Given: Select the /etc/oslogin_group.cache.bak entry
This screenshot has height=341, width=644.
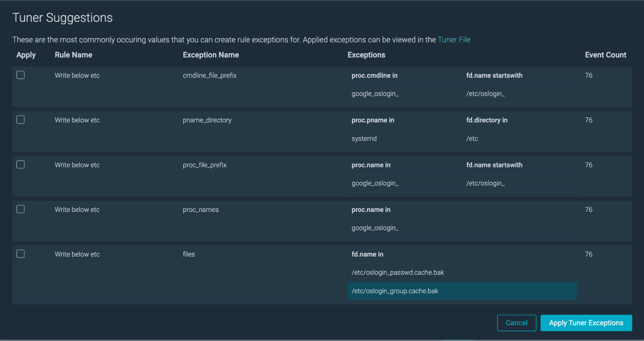Looking at the screenshot, I should coord(395,291).
